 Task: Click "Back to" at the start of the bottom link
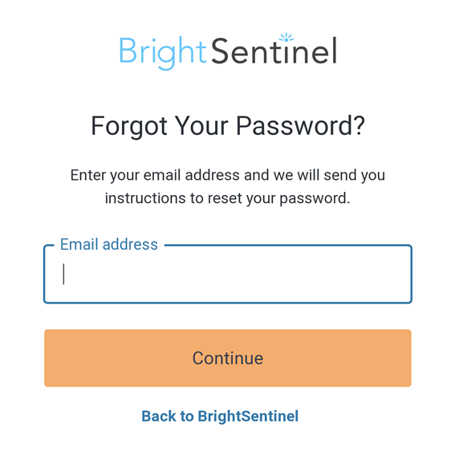(x=168, y=416)
